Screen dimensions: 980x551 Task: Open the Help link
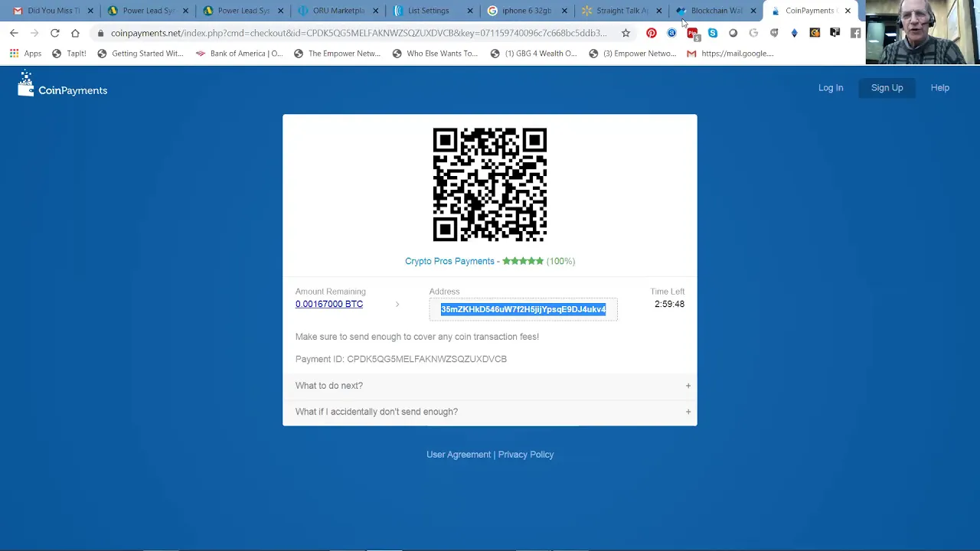[x=940, y=88]
